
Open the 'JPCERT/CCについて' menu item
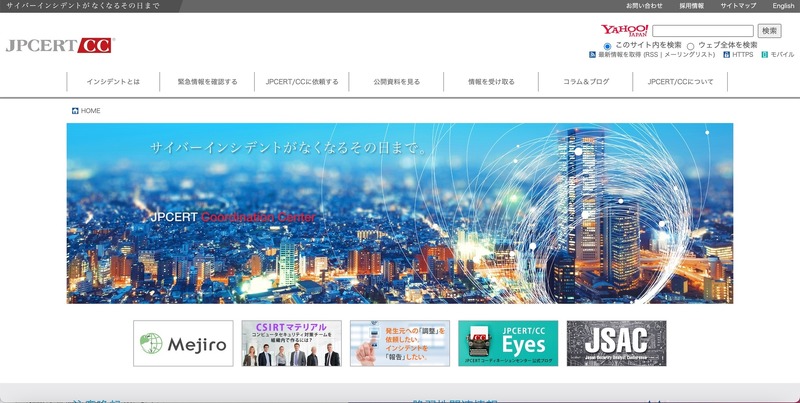pos(680,82)
